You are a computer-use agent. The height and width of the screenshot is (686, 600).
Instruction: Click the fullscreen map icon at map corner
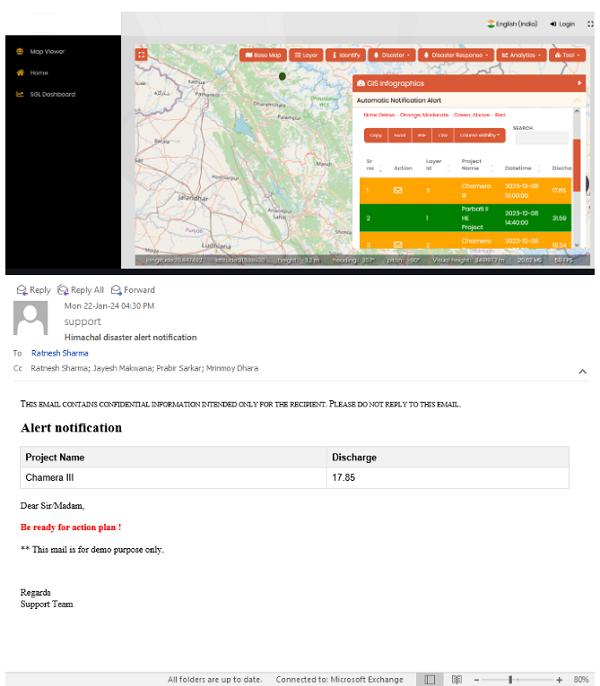141,55
